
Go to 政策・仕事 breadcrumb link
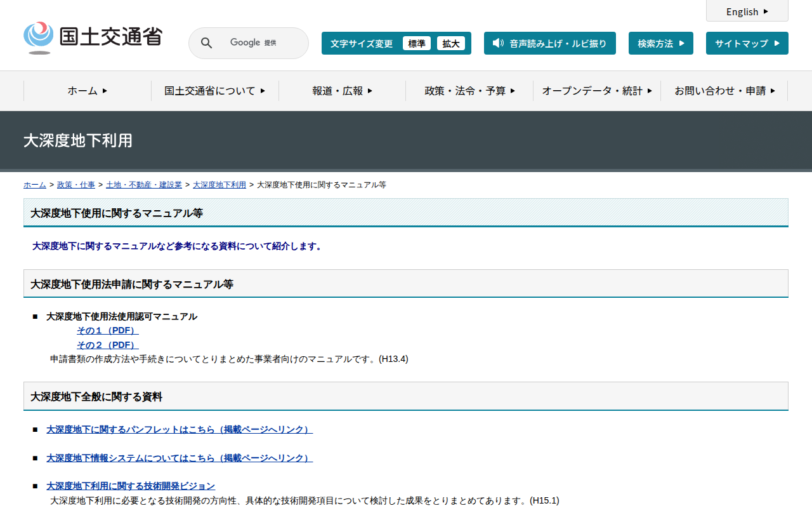76,185
